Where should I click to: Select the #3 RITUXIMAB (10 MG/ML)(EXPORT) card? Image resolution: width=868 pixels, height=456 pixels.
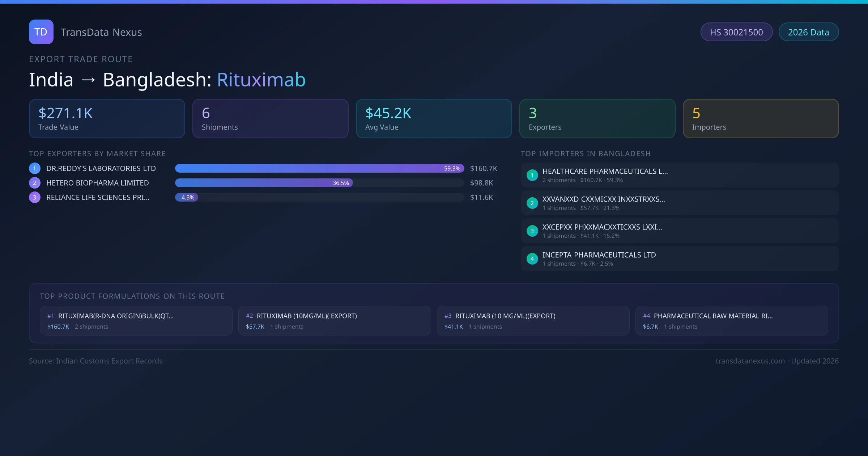click(533, 320)
